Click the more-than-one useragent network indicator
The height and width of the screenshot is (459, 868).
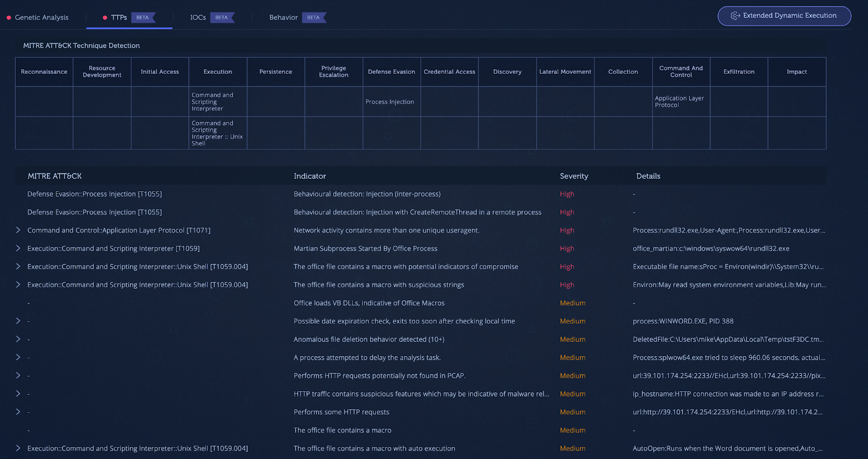tap(387, 230)
